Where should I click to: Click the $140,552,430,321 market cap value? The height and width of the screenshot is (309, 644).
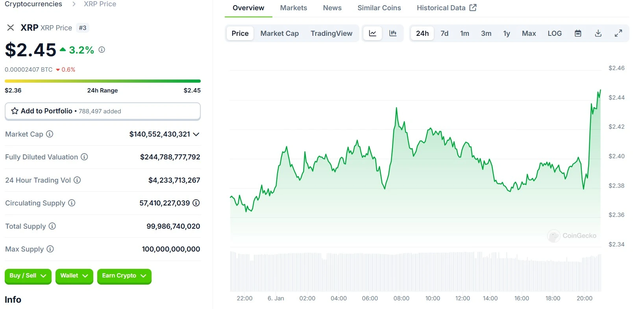(160, 134)
